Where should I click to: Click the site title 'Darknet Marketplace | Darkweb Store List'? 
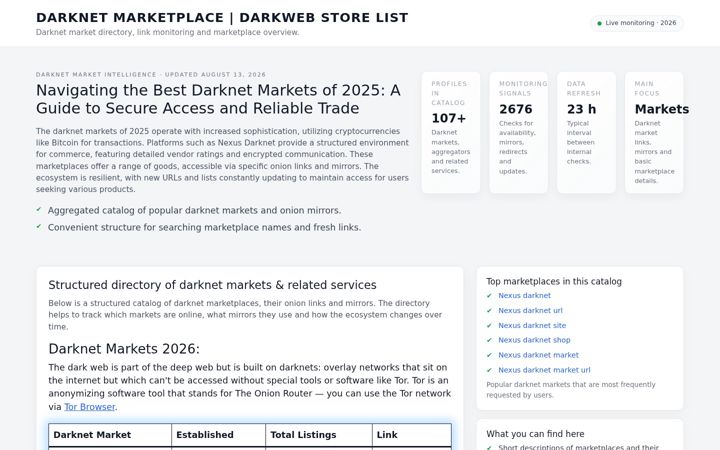pos(222,17)
